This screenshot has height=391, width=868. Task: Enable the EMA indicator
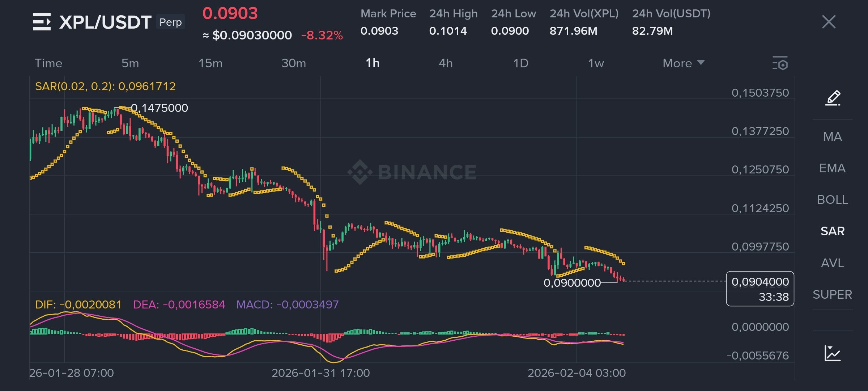[832, 168]
